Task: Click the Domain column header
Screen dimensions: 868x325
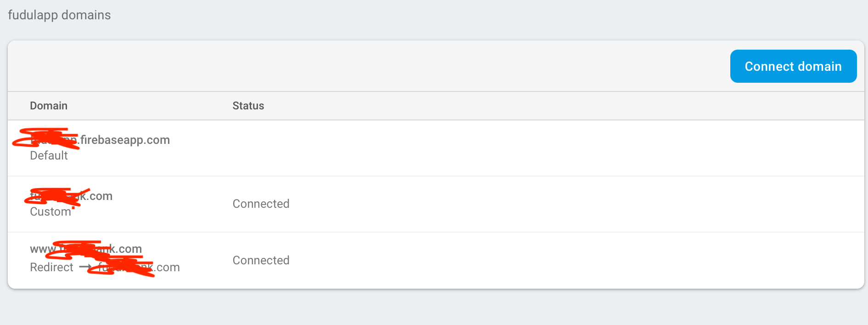Action: coord(49,105)
